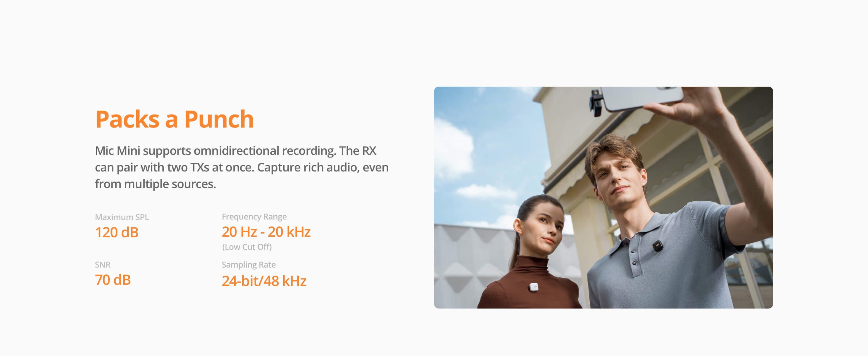Screen dimensions: 868x356
Task: Click the '70 dB' value
Action: pyautogui.click(x=113, y=280)
